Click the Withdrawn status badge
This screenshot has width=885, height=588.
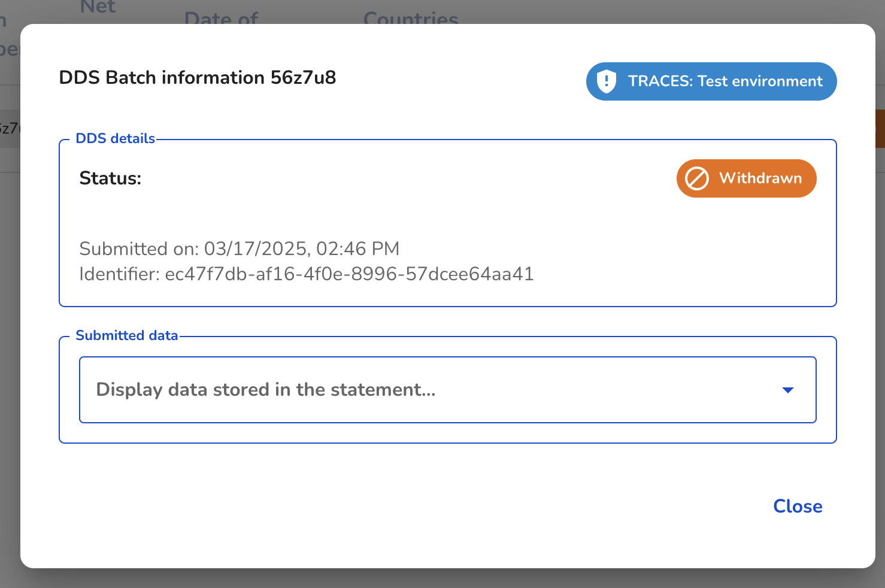(746, 178)
